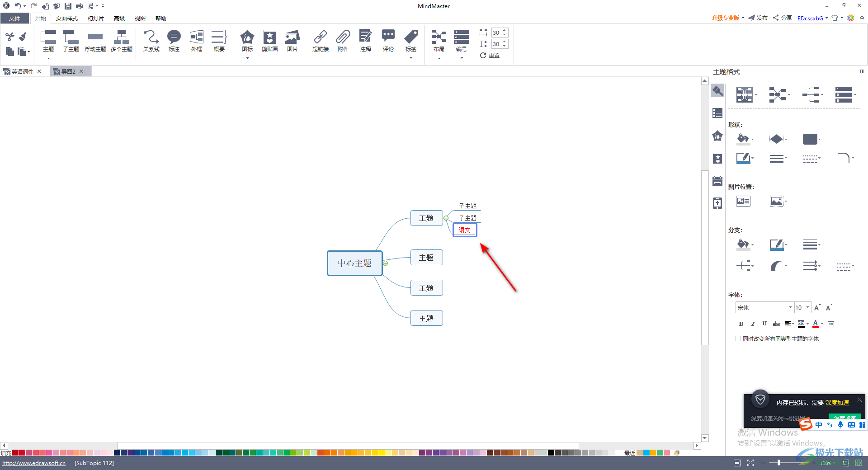Image resolution: width=868 pixels, height=470 pixels.
Task: Insert 多个主题 multiple topics
Action: point(122,41)
